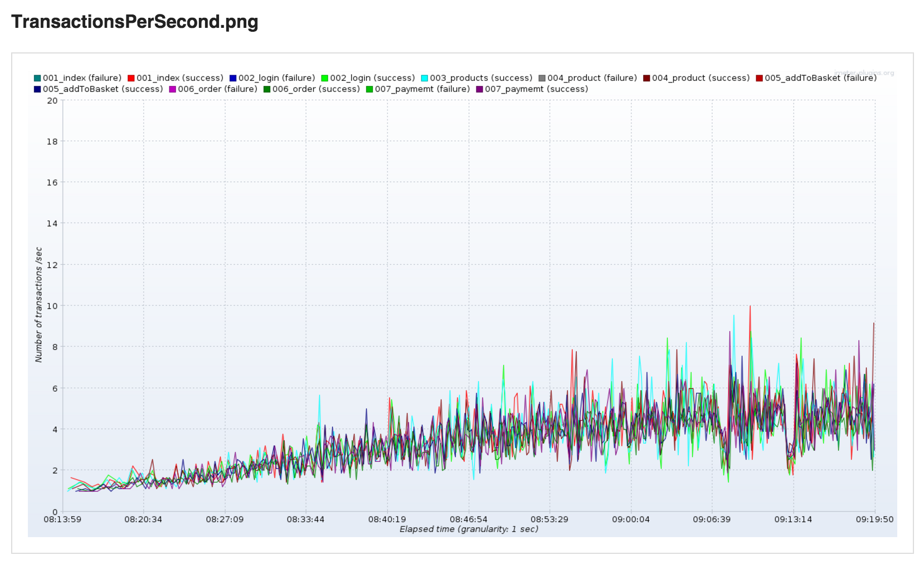
Task: Click the legend label 001_index (failure)
Action: [x=82, y=78]
